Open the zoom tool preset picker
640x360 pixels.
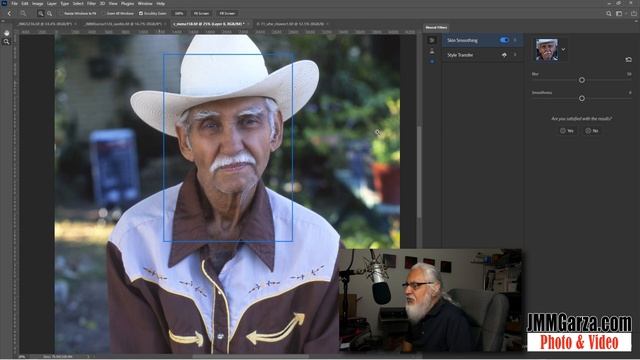[23, 13]
